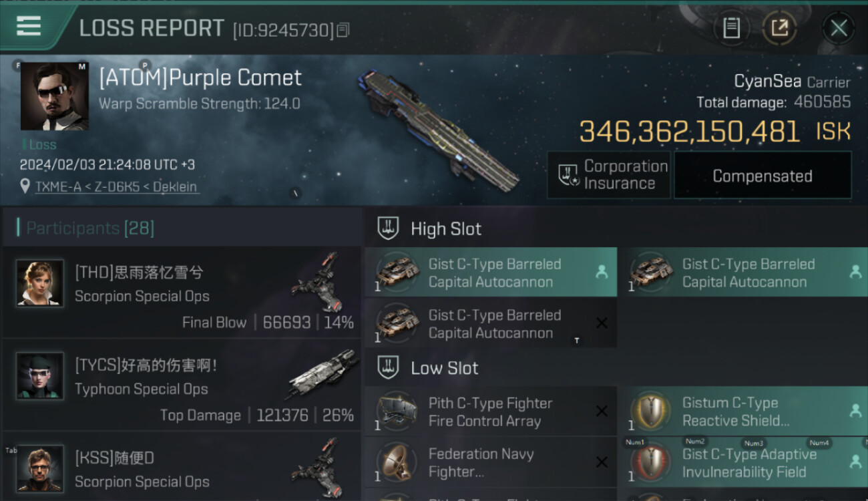Share the loss report externally

779,28
